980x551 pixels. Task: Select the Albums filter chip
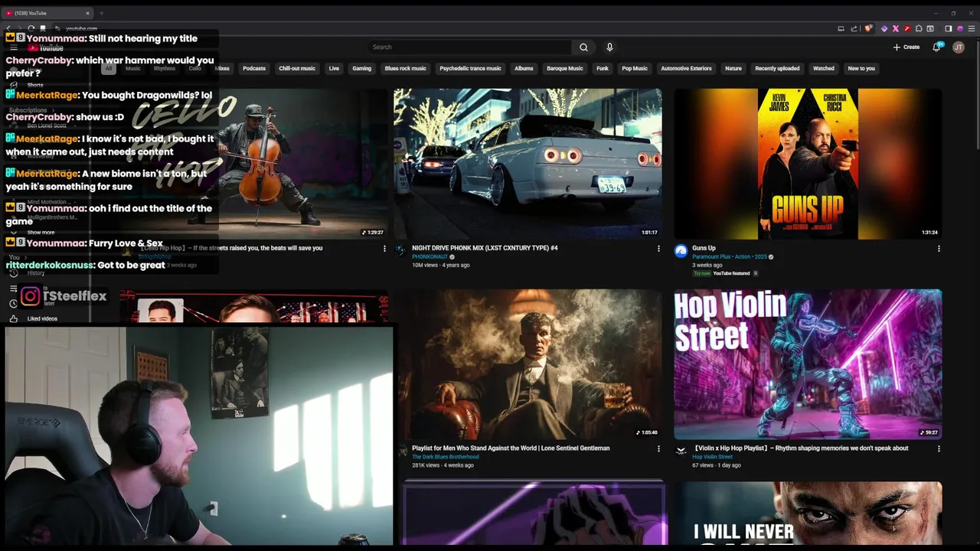click(524, 68)
